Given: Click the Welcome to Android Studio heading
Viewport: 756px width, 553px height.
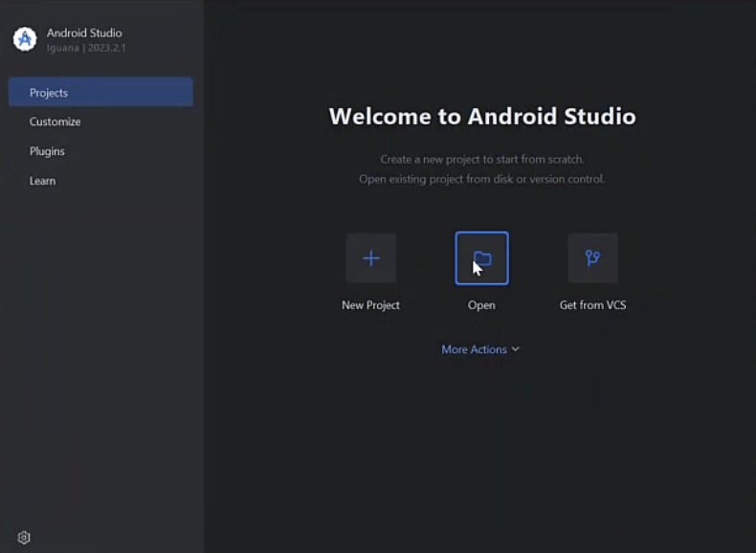Looking at the screenshot, I should coord(482,116).
